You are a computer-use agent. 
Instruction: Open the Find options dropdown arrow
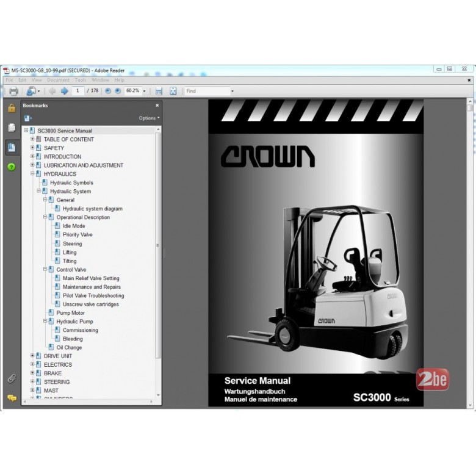tap(233, 91)
